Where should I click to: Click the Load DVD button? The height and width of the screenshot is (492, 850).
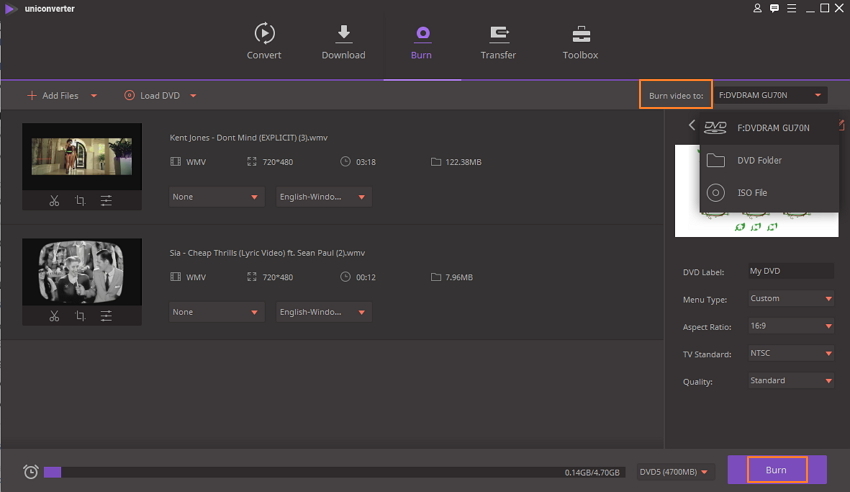point(152,95)
